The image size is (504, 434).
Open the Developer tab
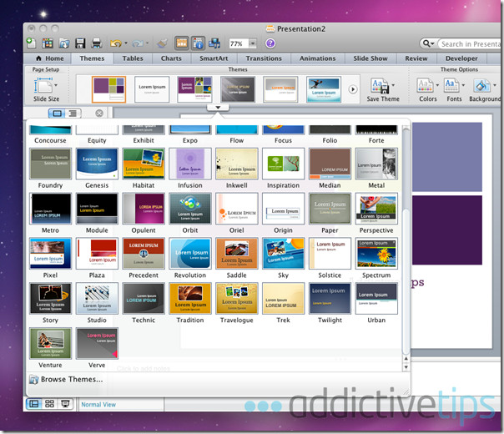click(461, 58)
